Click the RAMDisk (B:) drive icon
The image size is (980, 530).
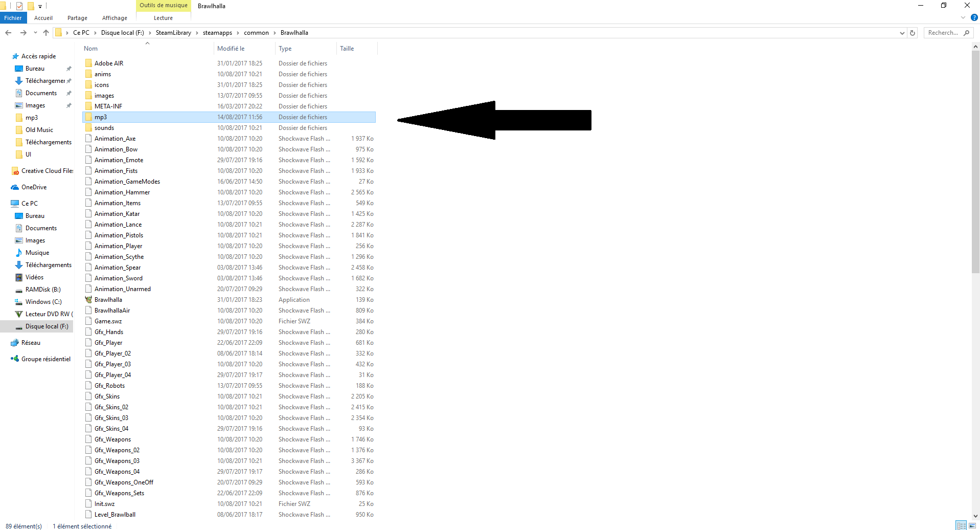(x=19, y=290)
